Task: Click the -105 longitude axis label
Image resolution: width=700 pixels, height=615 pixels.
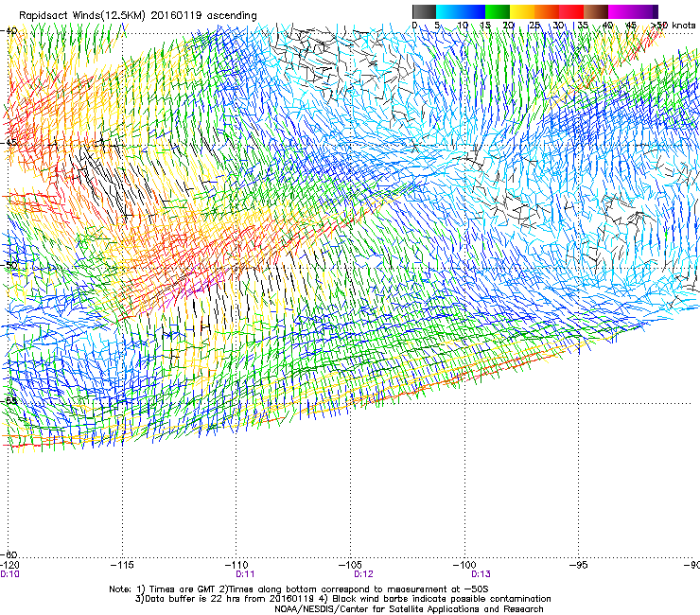Action: coord(350,565)
